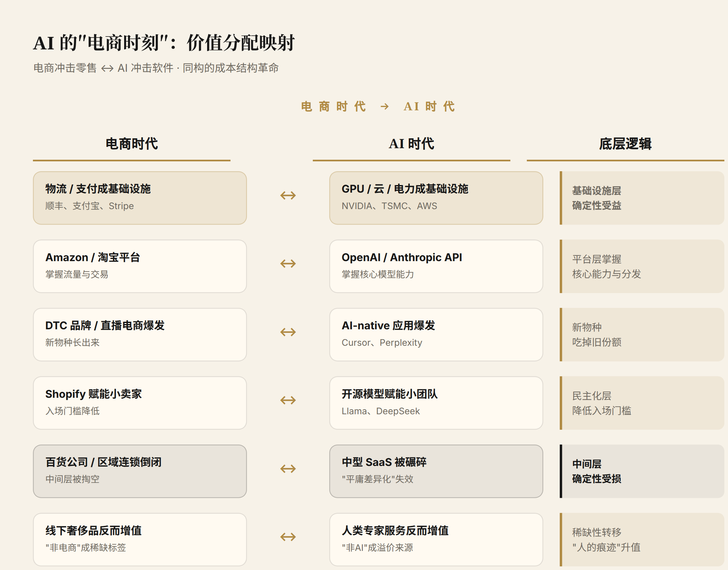The width and height of the screenshot is (728, 570).
Task: Click the arrow beside the 线下奢侈品反而增值 card
Action: (288, 537)
